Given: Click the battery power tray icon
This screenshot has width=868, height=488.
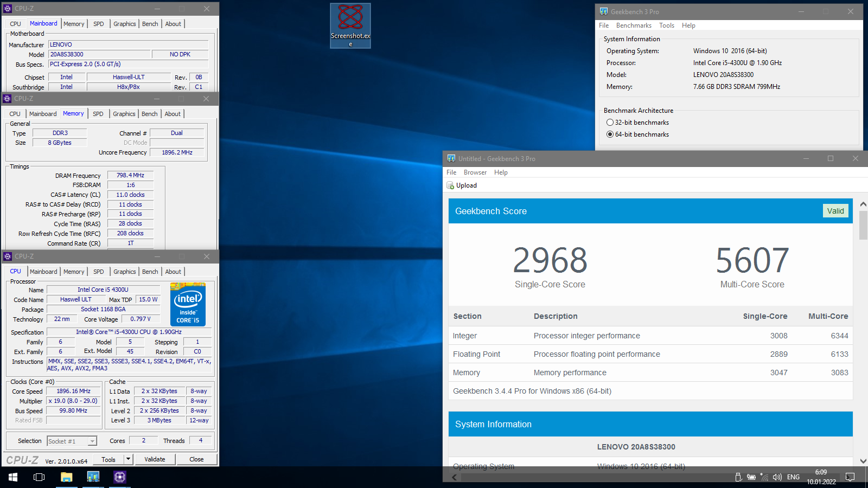Looking at the screenshot, I should click(x=751, y=477).
